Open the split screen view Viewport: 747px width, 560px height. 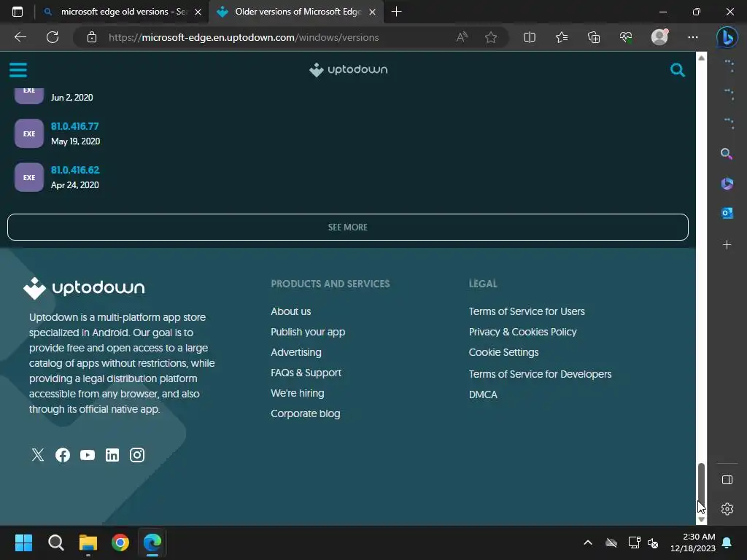[530, 37]
